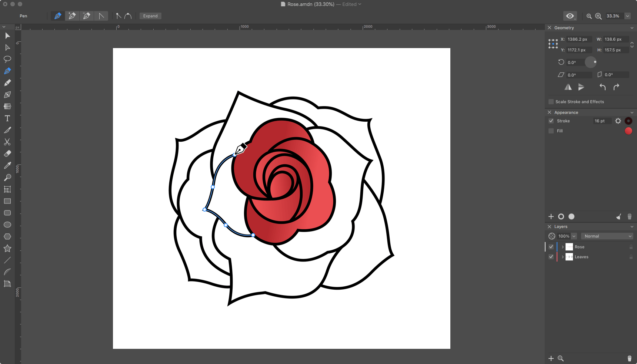Select the Text tool in left toolbar
Screen dimensions: 637x364
click(x=7, y=118)
